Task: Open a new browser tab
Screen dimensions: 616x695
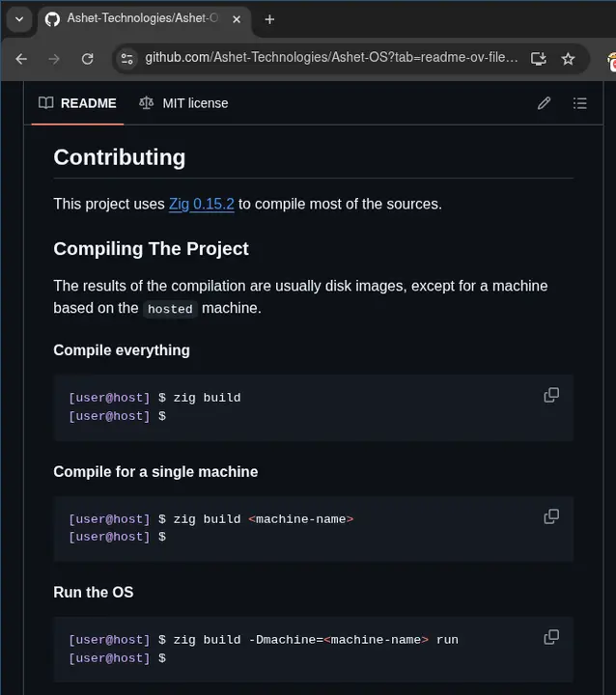Action: [x=269, y=19]
